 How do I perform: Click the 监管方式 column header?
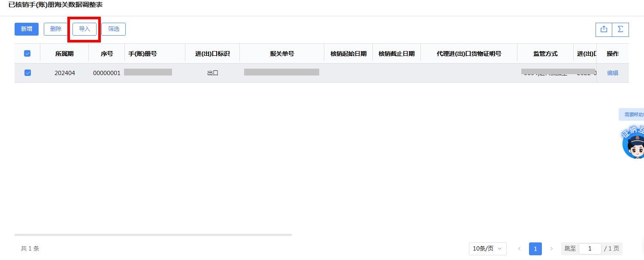(545, 54)
